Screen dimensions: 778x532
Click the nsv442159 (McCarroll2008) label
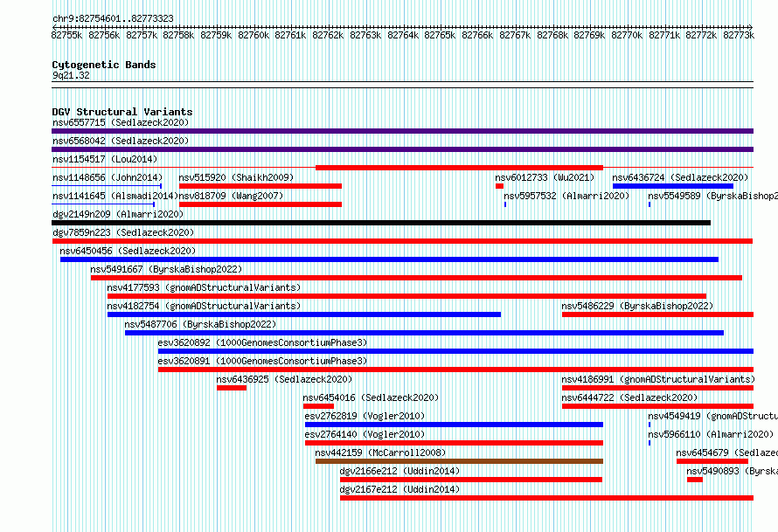pos(380,453)
